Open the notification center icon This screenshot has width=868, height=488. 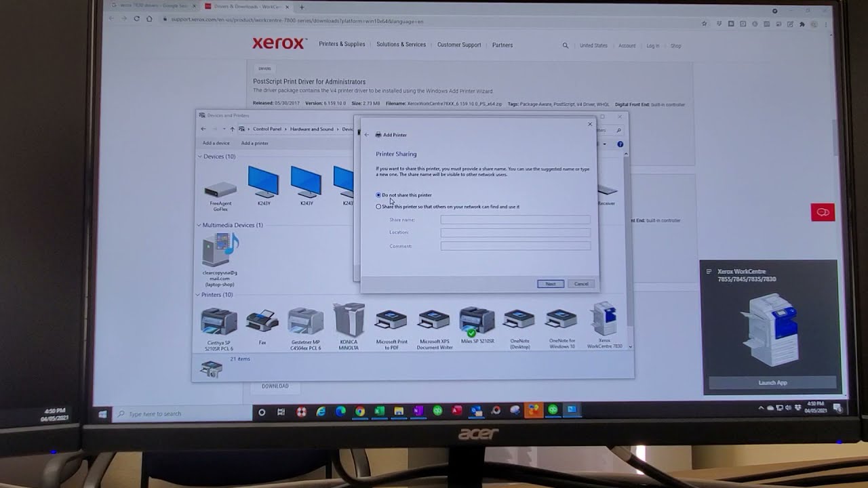837,407
